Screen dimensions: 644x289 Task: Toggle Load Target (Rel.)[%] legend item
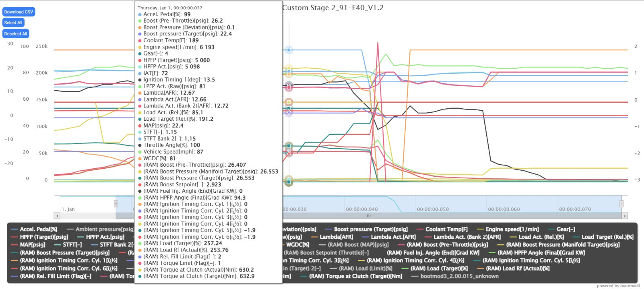607,237
